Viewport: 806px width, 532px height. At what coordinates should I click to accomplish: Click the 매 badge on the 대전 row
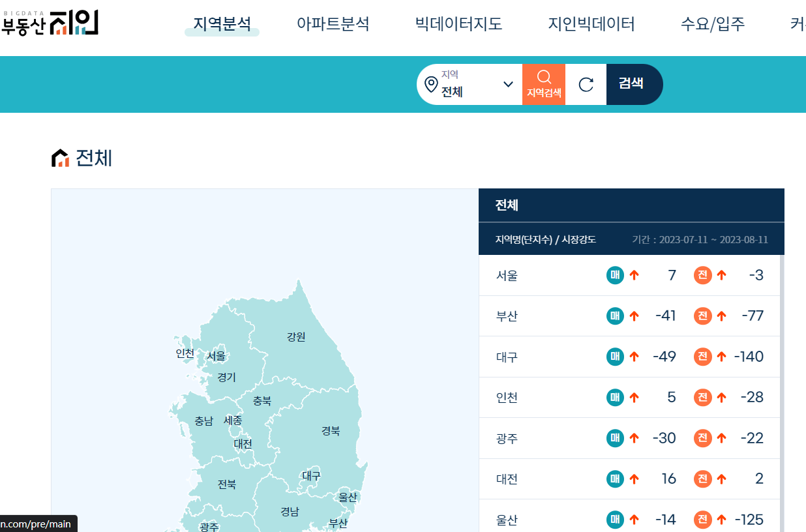click(x=614, y=479)
